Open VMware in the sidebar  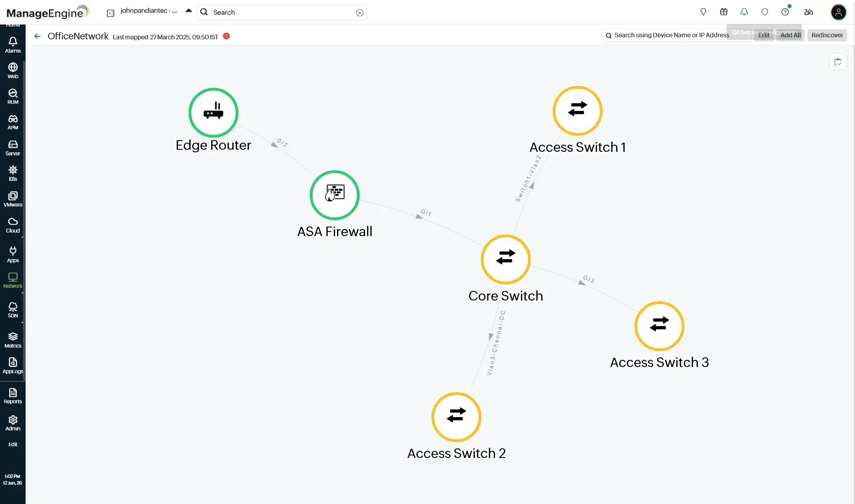(x=13, y=199)
